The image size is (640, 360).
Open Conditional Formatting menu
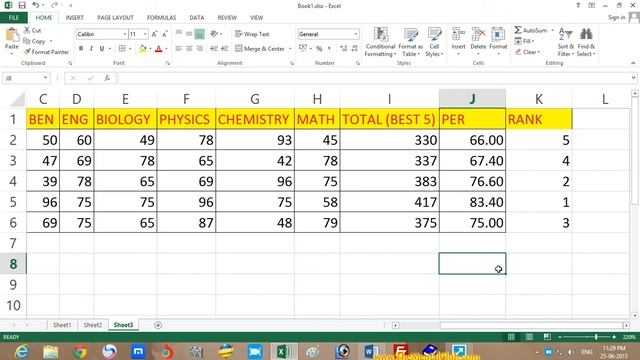click(x=380, y=42)
